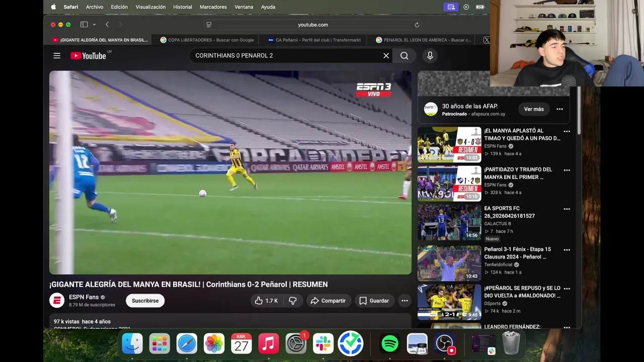The height and width of the screenshot is (362, 644).
Task: Open sidebar dropdown chevron in Safari toolbar
Action: (x=94, y=25)
